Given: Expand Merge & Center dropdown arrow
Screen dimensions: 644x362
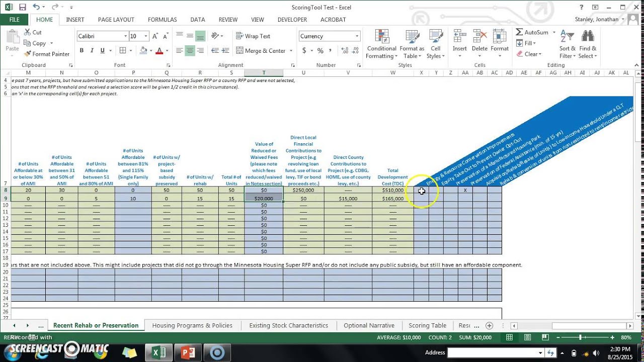Looking at the screenshot, I should (291, 51).
